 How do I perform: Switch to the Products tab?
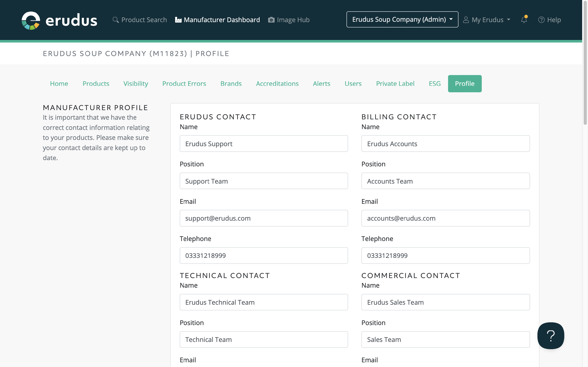click(x=96, y=83)
